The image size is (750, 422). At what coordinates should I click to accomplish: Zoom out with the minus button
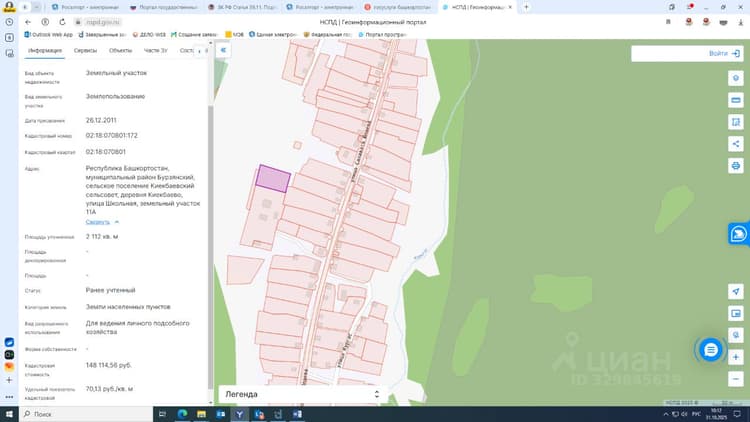(x=736, y=379)
